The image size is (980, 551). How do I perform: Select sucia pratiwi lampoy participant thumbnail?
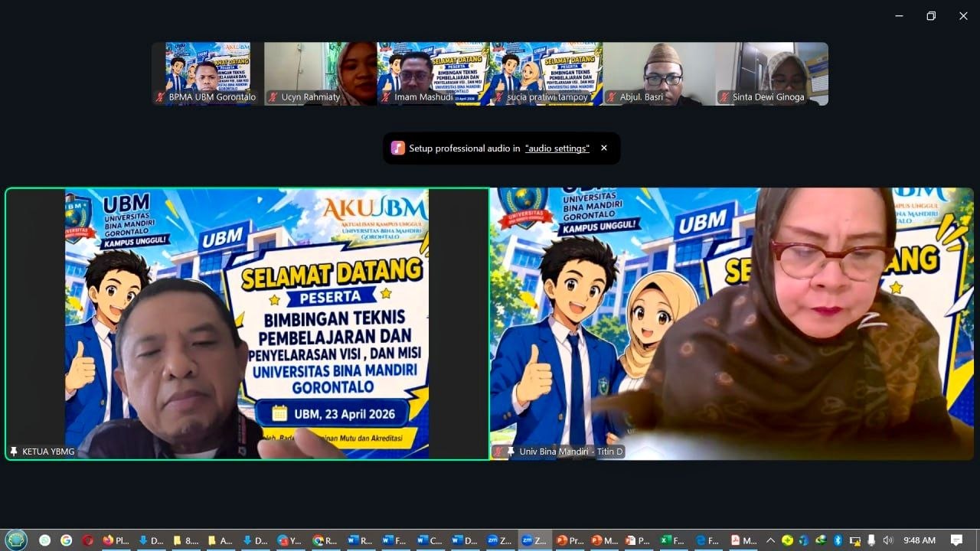tap(546, 73)
